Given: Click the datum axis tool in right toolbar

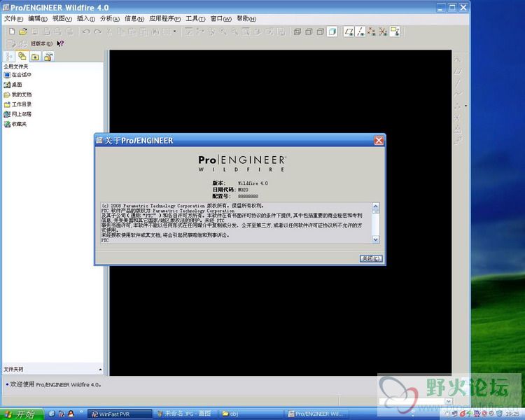Looking at the screenshot, I should 458,83.
